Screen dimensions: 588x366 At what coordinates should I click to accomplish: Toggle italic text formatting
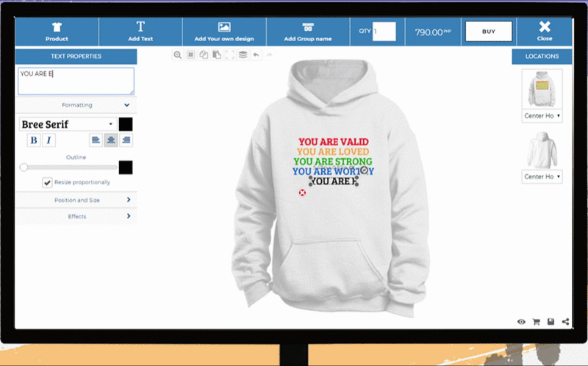click(x=49, y=140)
